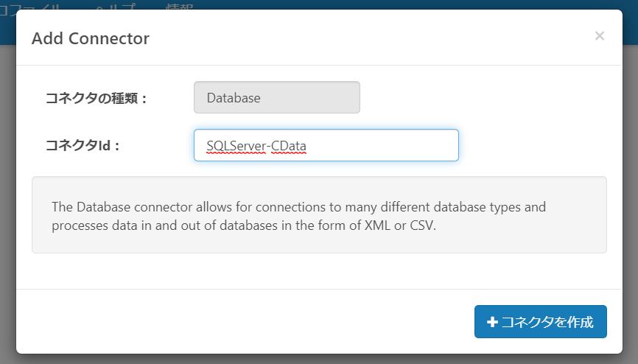Click the コネクタを作成 button
The height and width of the screenshot is (364, 638).
540,322
